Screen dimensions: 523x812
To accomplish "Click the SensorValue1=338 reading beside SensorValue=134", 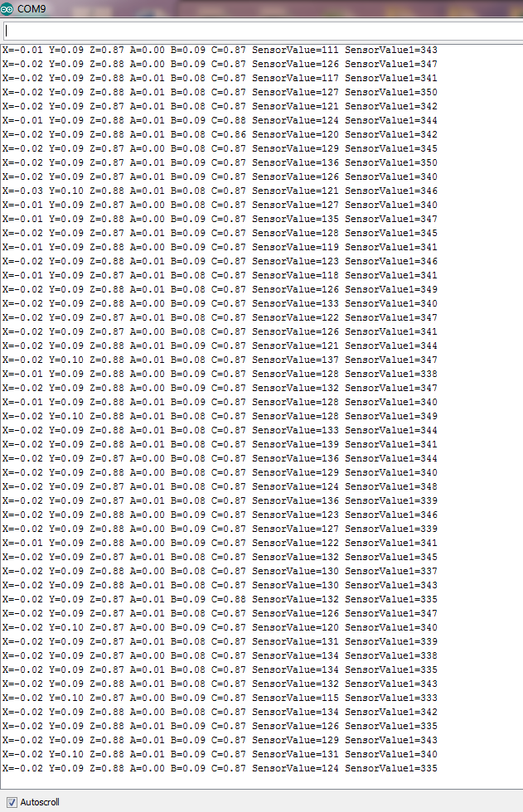I will [x=391, y=655].
